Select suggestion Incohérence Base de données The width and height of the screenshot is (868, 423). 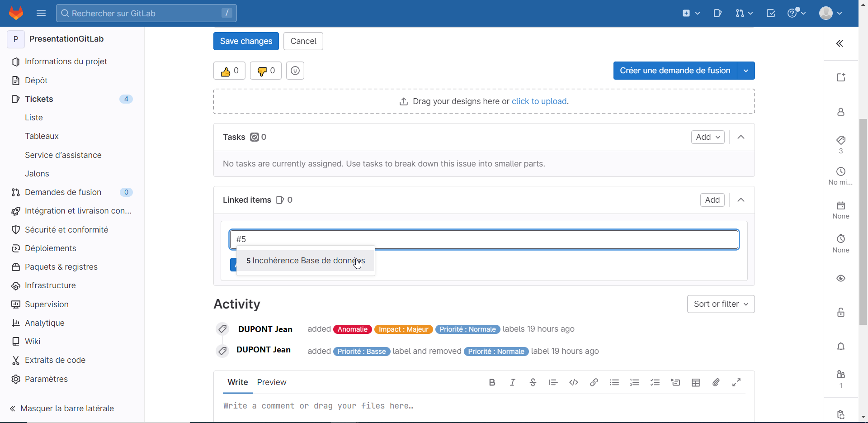(306, 261)
